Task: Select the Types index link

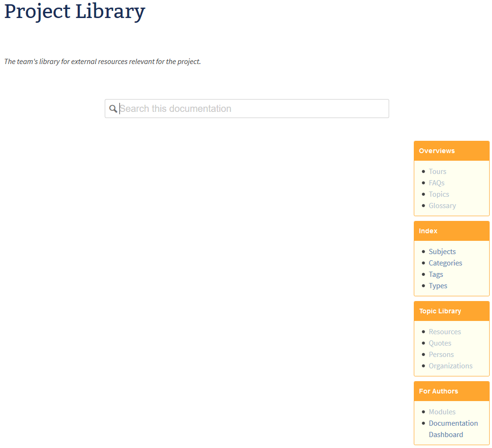Action: point(438,286)
